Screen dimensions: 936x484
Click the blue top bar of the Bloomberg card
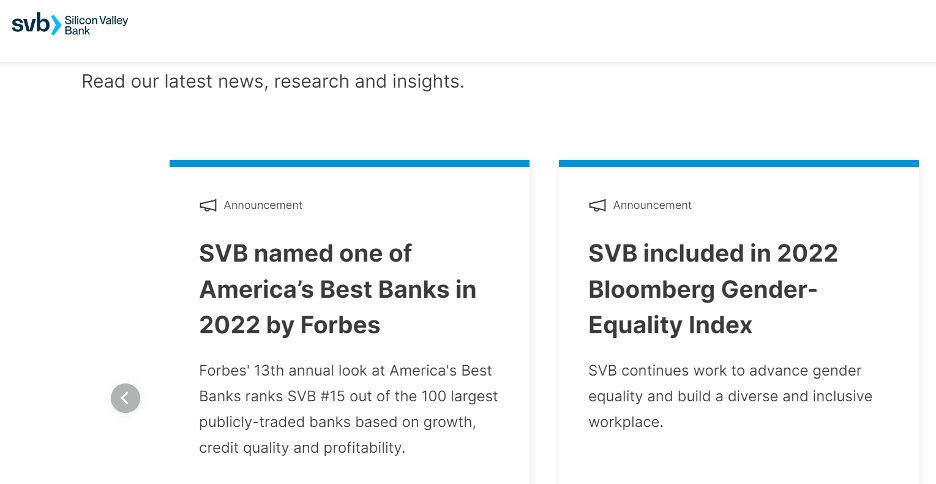pyautogui.click(x=738, y=164)
